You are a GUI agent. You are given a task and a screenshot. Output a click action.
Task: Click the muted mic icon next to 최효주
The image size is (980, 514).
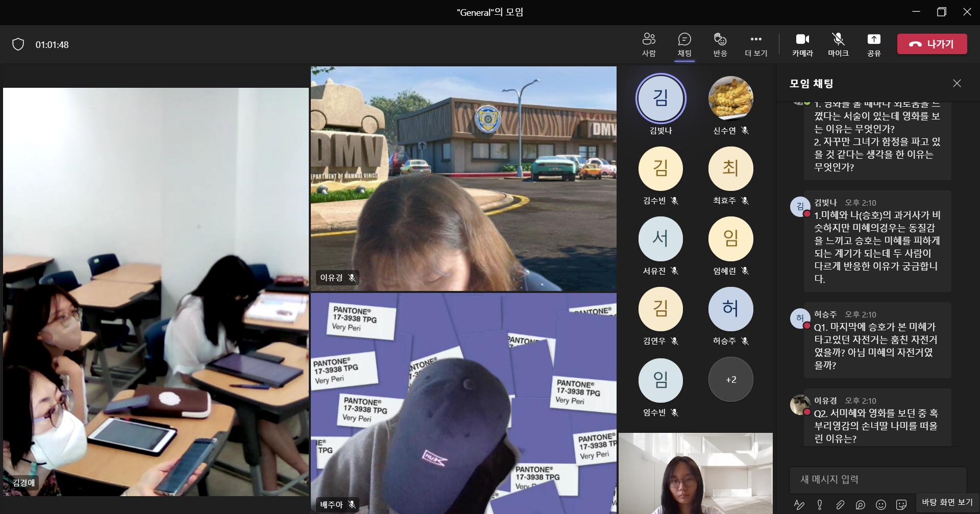tap(745, 201)
